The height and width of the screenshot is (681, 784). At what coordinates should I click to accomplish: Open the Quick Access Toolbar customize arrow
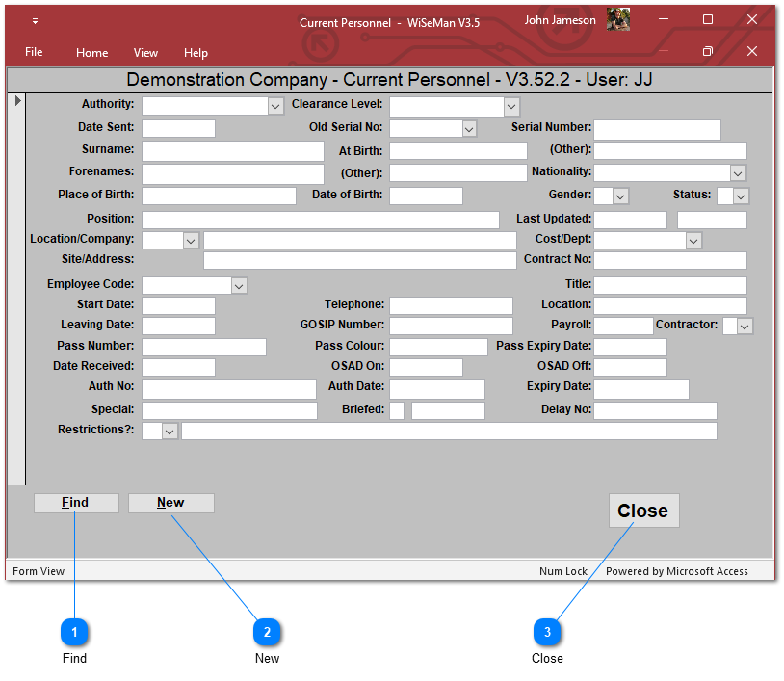pyautogui.click(x=35, y=21)
